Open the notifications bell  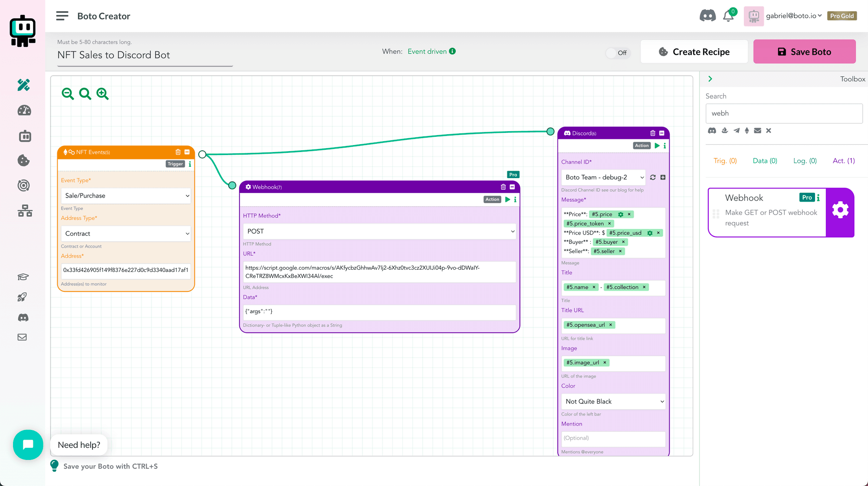click(729, 16)
